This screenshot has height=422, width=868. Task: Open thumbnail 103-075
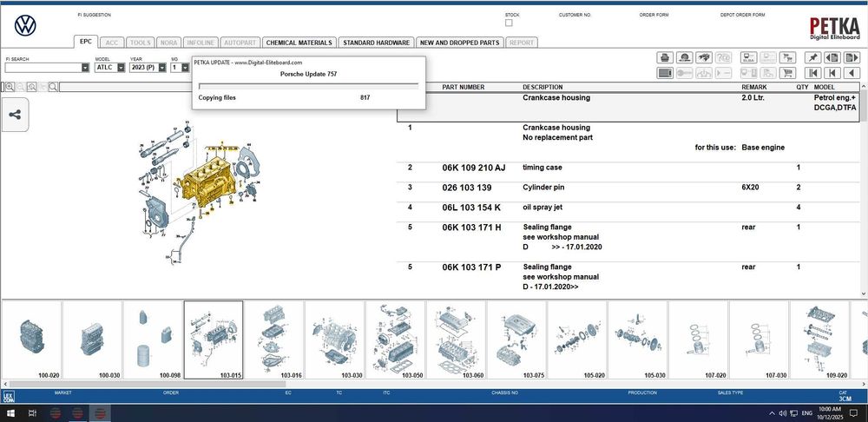516,340
